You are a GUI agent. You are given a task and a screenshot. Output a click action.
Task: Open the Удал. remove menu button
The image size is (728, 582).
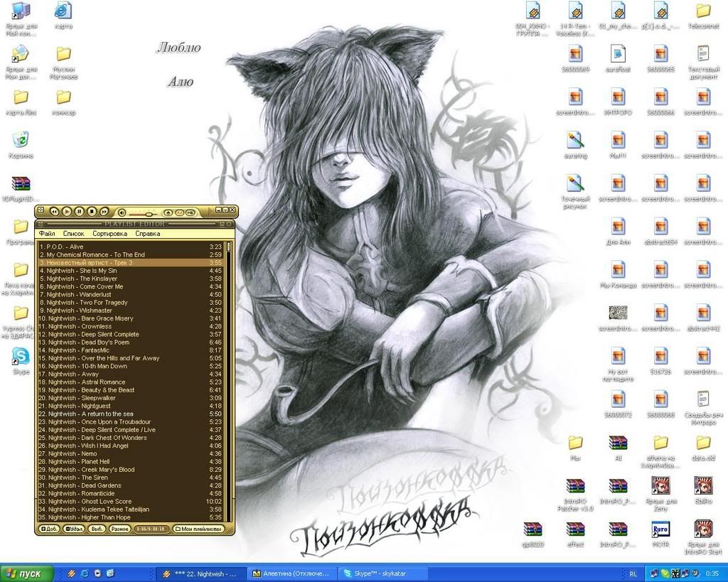coord(74,529)
